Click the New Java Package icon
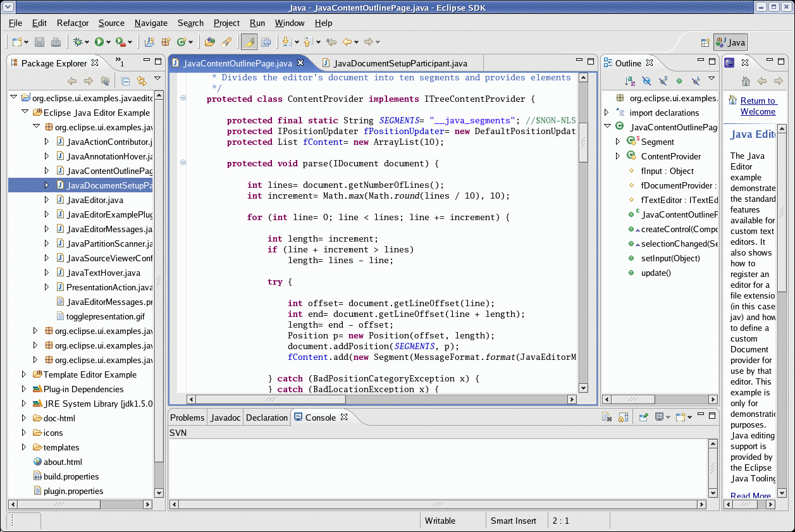Screen dimensions: 795x532 pyautogui.click(x=166, y=42)
